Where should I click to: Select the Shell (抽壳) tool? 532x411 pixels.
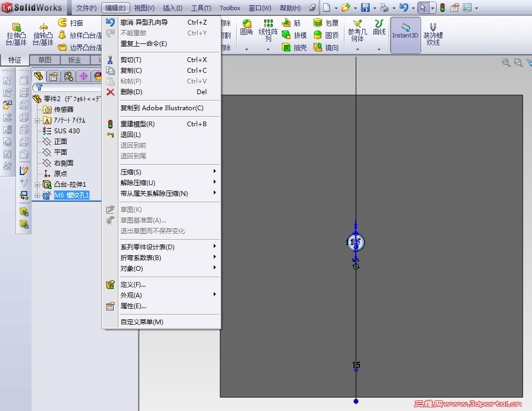[x=294, y=48]
